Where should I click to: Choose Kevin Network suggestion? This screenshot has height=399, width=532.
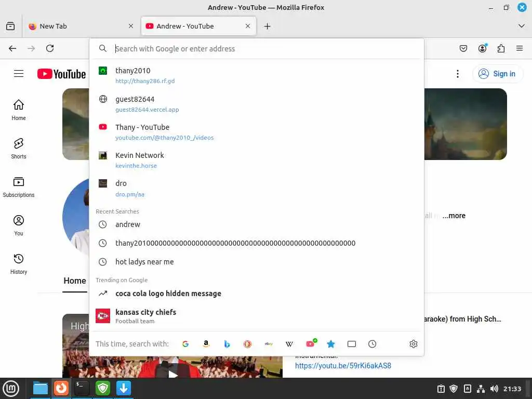(x=257, y=160)
